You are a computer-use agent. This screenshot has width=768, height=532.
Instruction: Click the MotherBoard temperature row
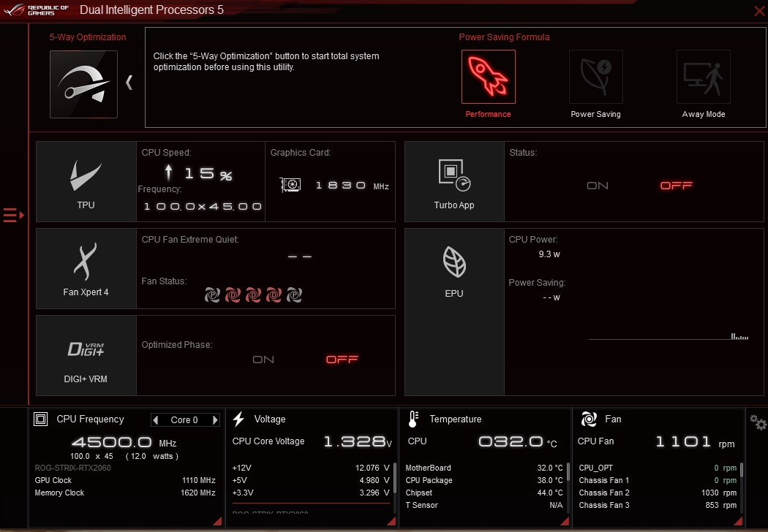484,468
